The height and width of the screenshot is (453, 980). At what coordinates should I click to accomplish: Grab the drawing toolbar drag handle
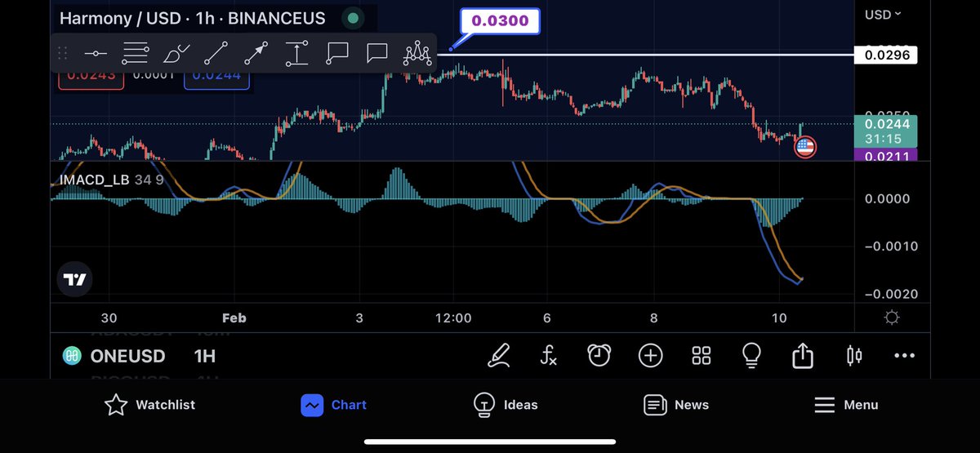coord(62,54)
